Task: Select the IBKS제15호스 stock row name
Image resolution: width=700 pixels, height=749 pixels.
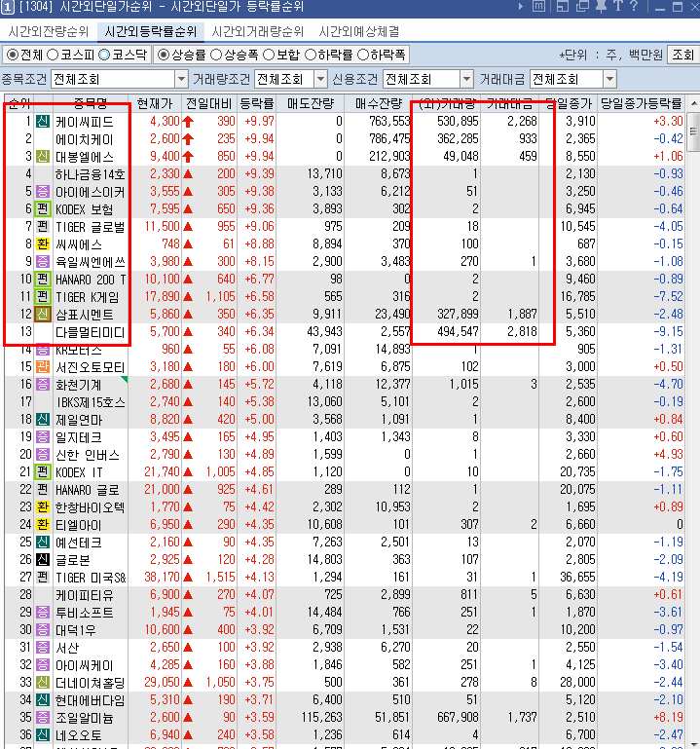Action: [x=91, y=402]
